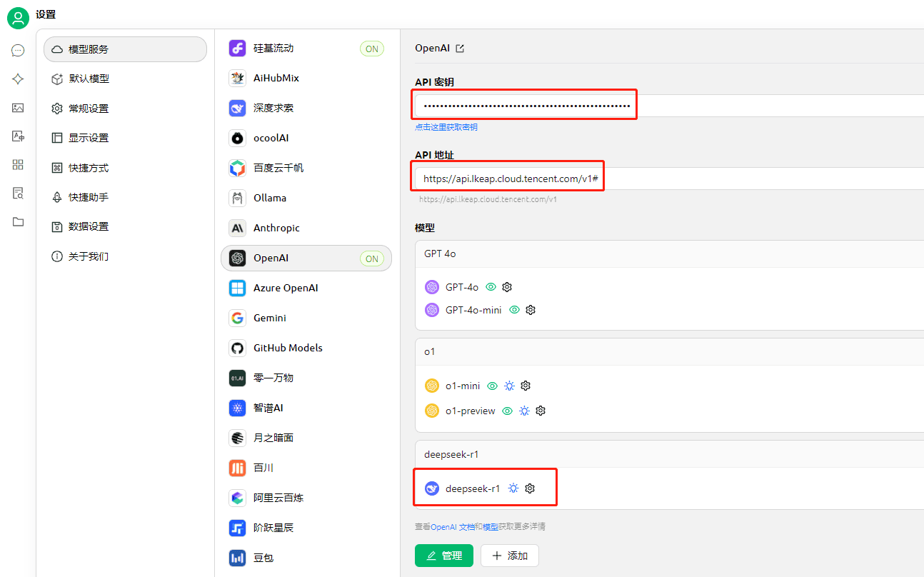924x577 pixels.
Task: Select 豆包 provider
Action: [x=306, y=558]
